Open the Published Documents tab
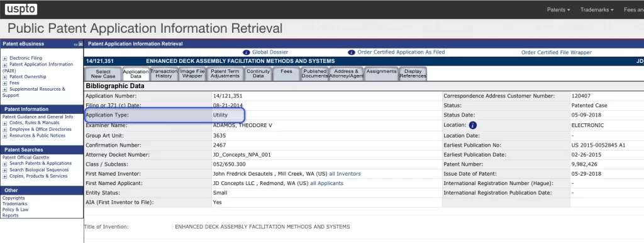 [314, 74]
